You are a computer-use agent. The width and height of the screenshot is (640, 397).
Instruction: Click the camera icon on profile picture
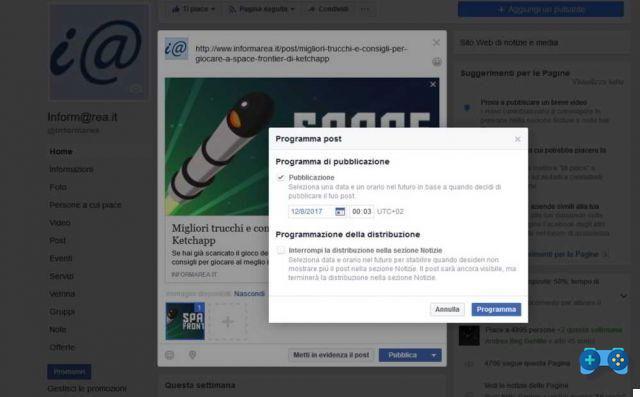[x=136, y=89]
